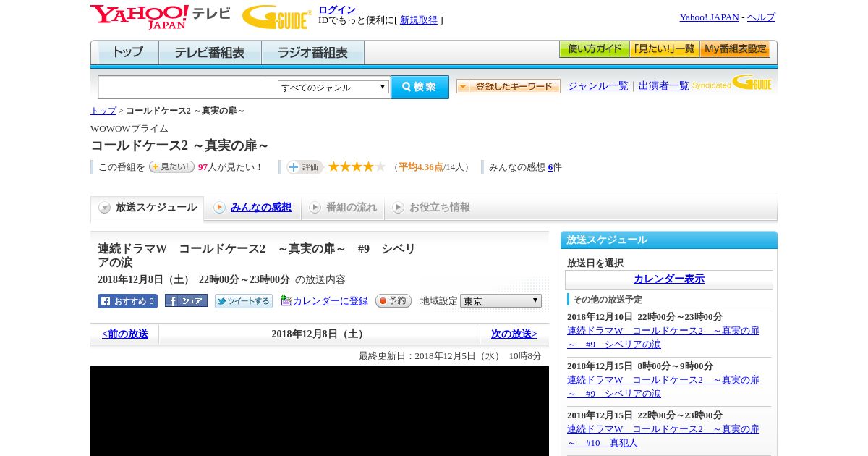Click the 新規取得 link
This screenshot has height=456, width=868.
coord(419,20)
